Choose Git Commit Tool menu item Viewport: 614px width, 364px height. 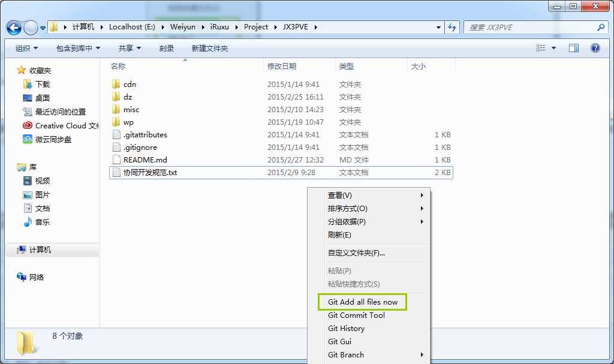coord(375,315)
